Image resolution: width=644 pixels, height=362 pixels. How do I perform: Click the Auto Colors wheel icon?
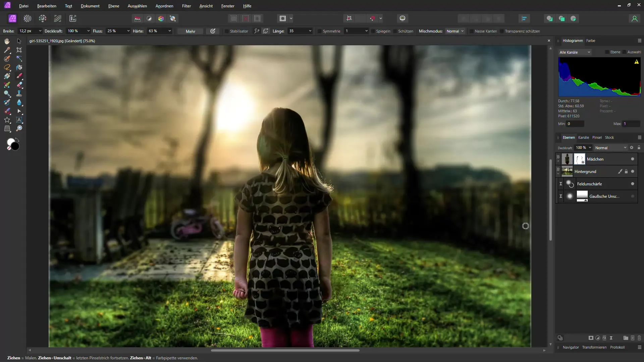(x=161, y=18)
